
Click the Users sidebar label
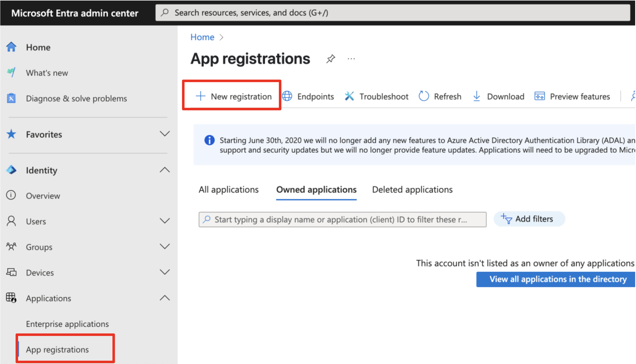(x=36, y=221)
